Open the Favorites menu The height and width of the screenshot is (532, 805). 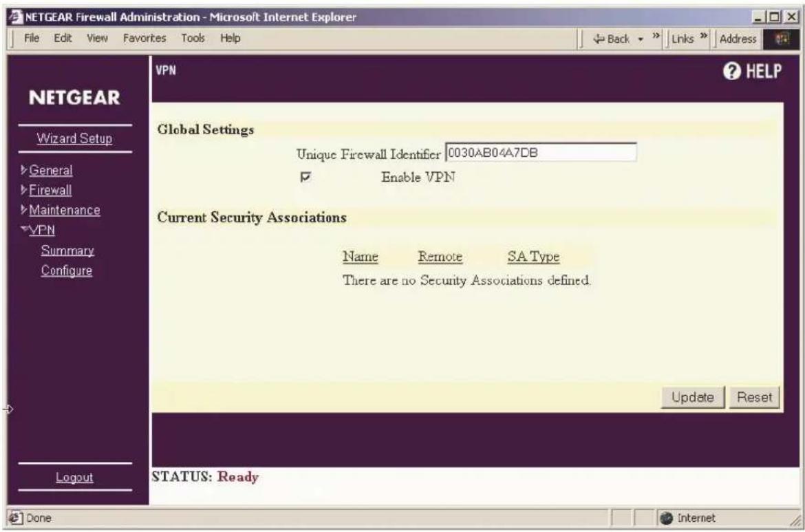point(144,39)
